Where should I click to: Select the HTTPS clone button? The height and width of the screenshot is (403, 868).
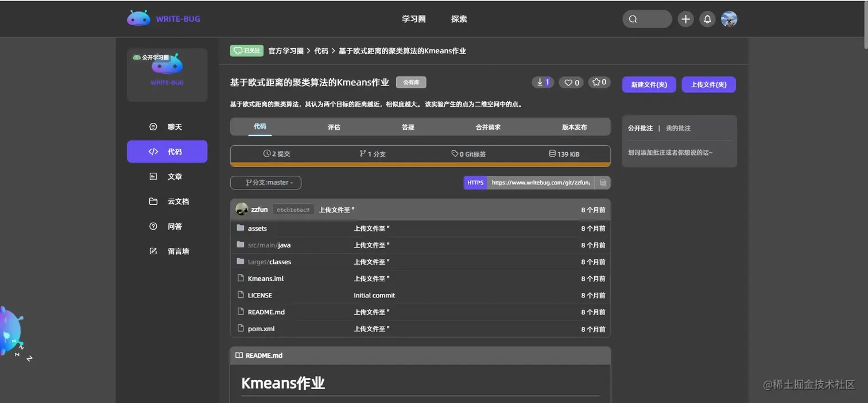475,183
